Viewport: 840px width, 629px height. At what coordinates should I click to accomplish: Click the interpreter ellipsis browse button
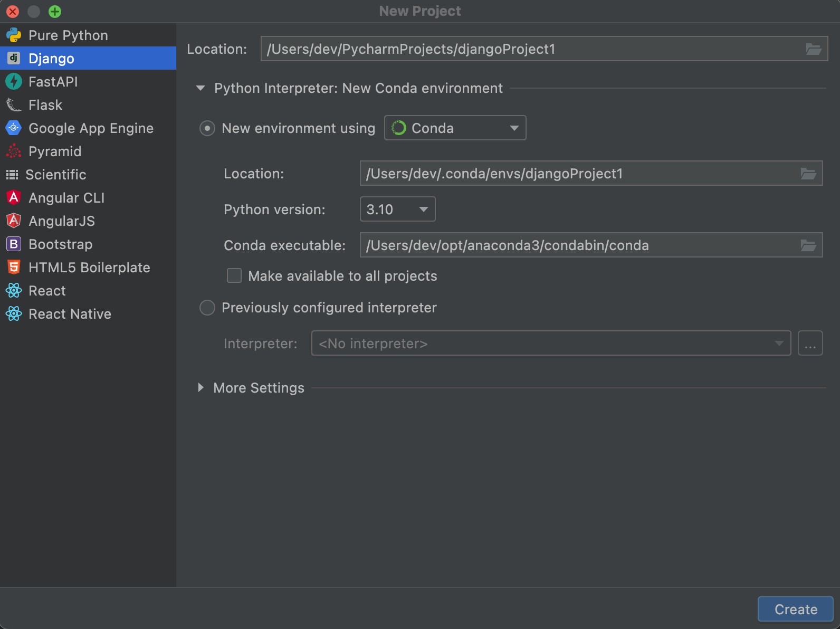810,343
